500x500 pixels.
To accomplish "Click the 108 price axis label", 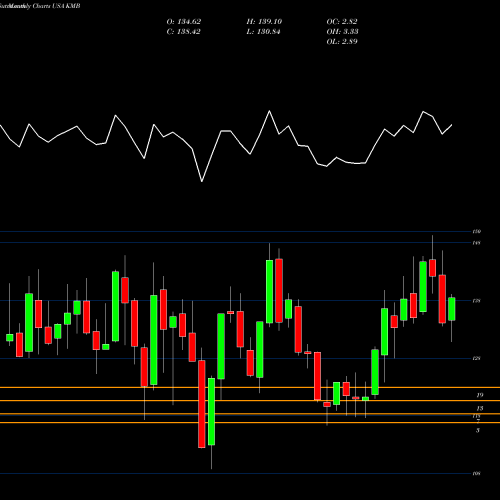I will pos(476,474).
